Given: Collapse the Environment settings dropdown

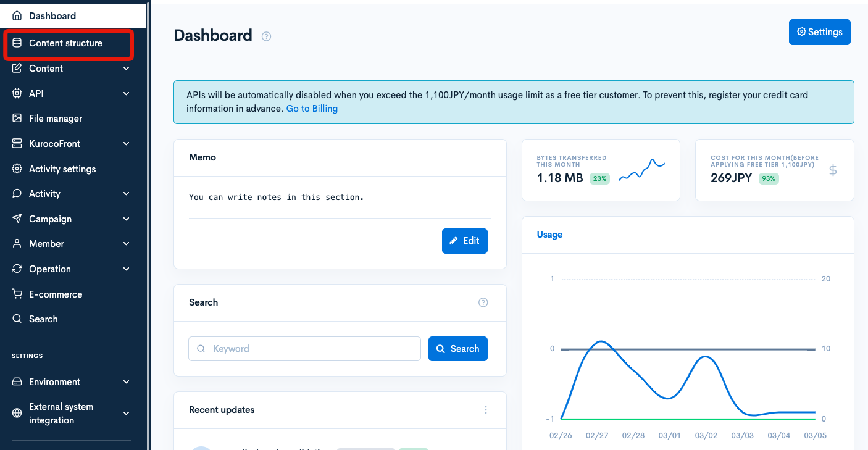Looking at the screenshot, I should [x=125, y=381].
